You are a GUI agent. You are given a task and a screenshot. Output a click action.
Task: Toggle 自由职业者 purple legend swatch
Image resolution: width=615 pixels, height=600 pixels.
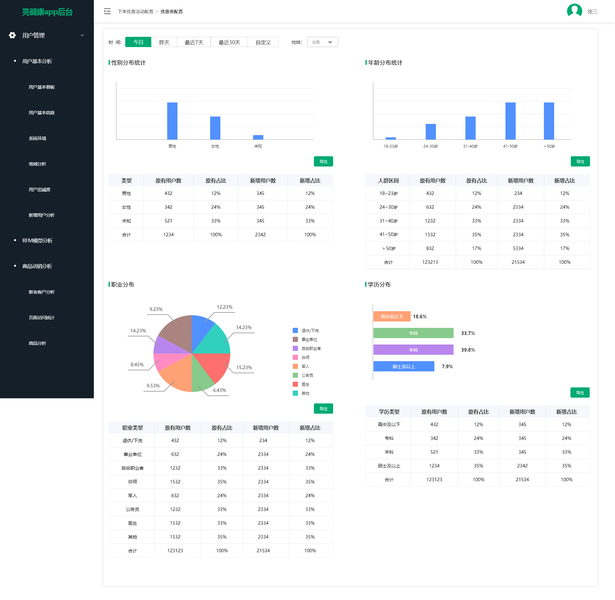(295, 348)
